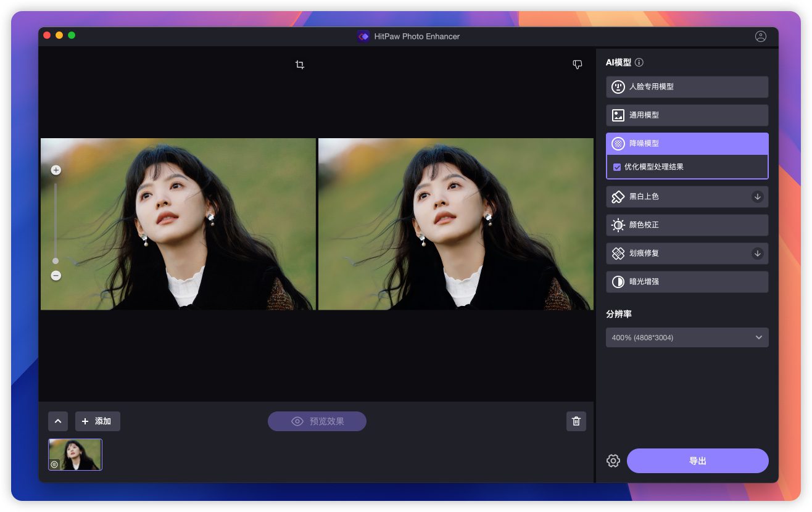
Task: Download the 划痕修复 model via arrow
Action: coord(757,254)
